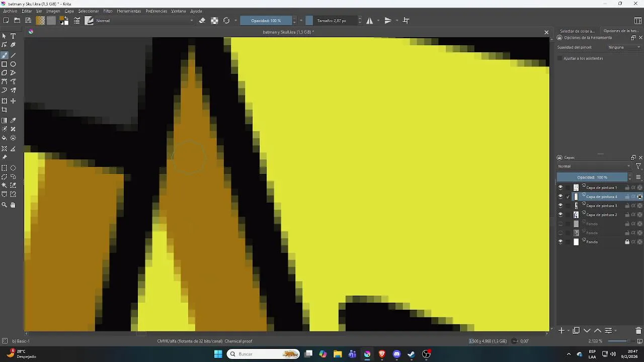644x362 pixels.
Task: Select the Assistant tool
Action: 5,149
